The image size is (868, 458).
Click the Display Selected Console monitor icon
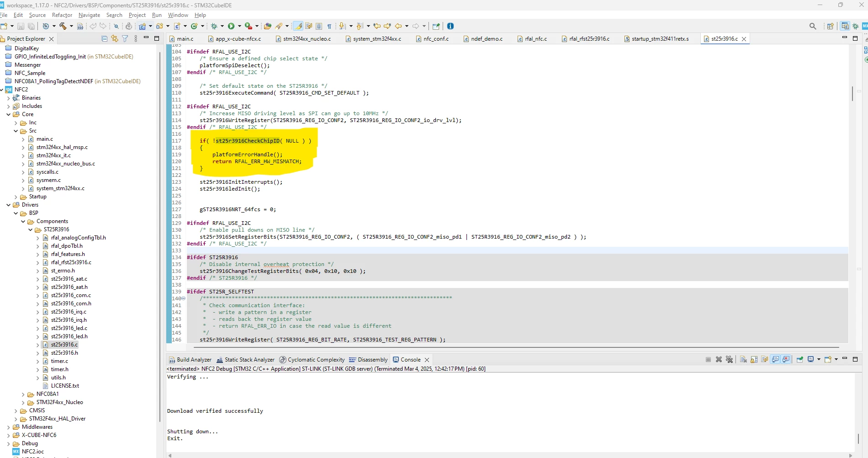click(x=811, y=359)
